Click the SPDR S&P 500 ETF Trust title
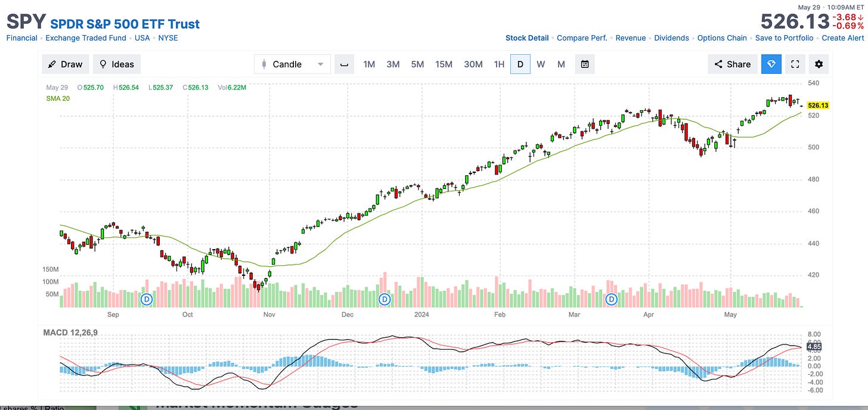This screenshot has width=868, height=410. pos(125,24)
